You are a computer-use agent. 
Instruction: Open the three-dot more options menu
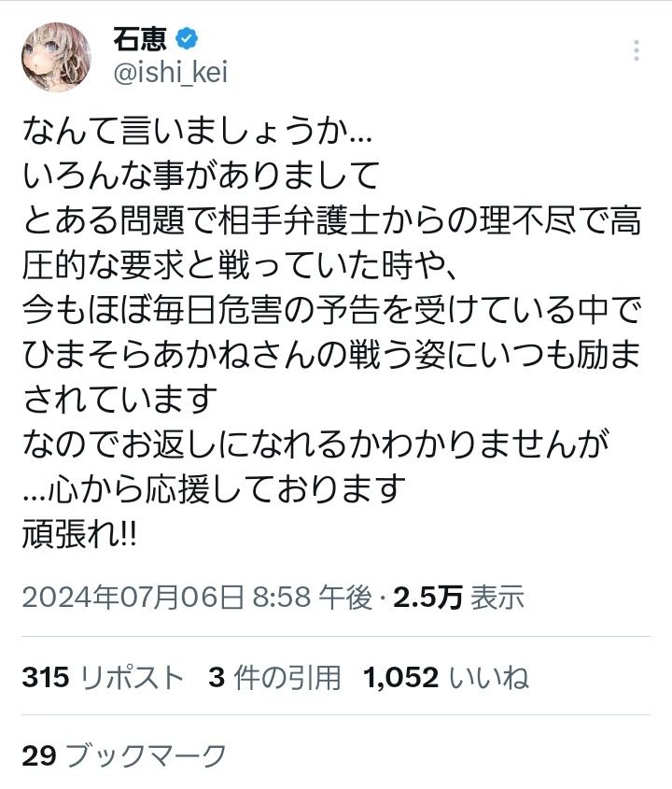[637, 50]
